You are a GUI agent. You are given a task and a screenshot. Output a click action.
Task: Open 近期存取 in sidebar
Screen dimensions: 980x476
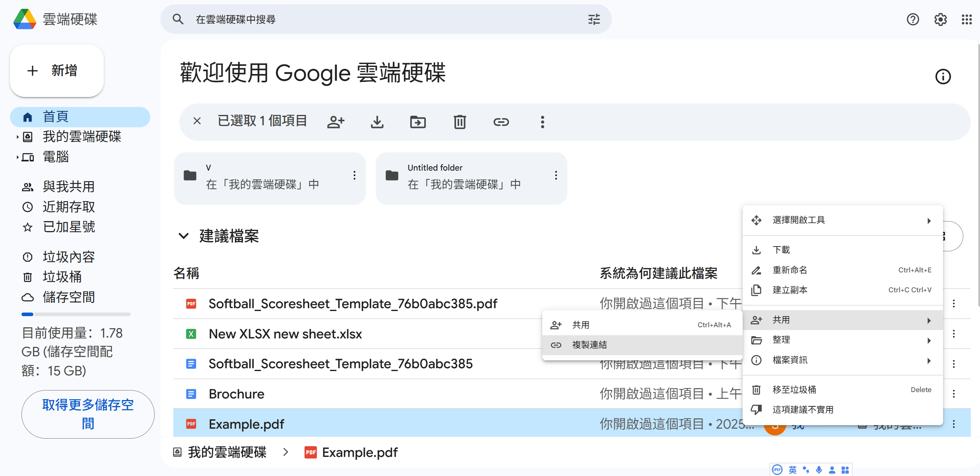pos(80,207)
